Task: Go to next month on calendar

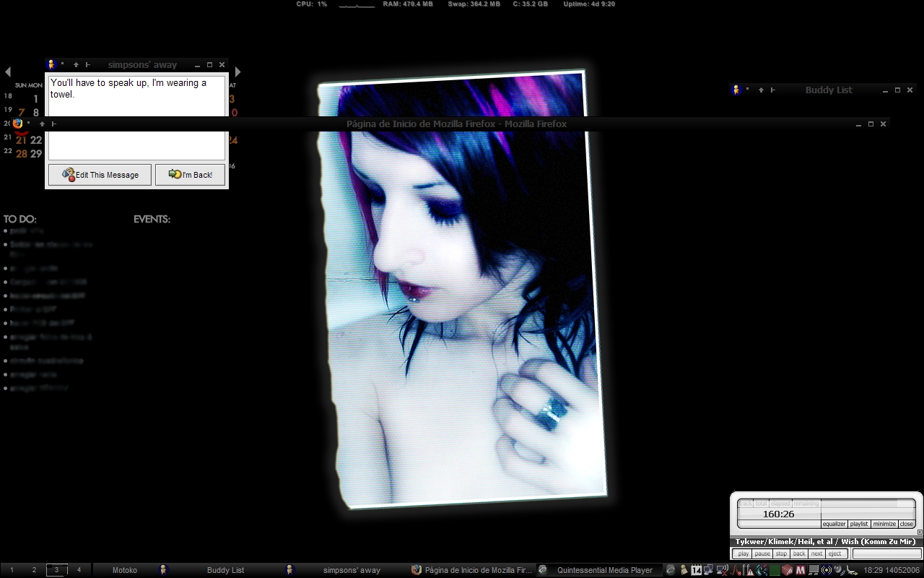Action: 237,72
